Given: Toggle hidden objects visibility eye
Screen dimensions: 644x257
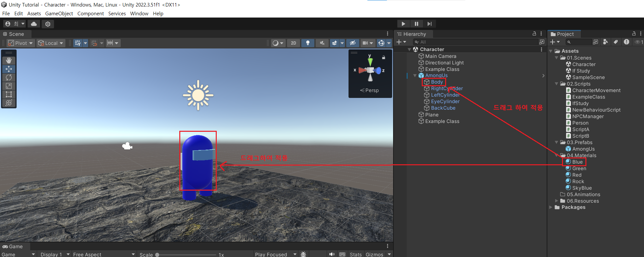Looking at the screenshot, I should pos(352,43).
